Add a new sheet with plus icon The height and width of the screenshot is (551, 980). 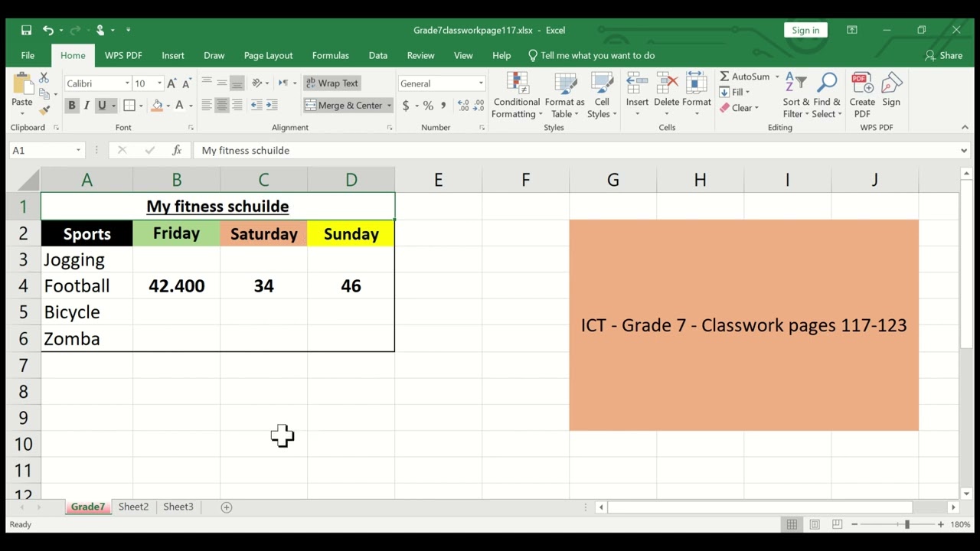tap(227, 507)
